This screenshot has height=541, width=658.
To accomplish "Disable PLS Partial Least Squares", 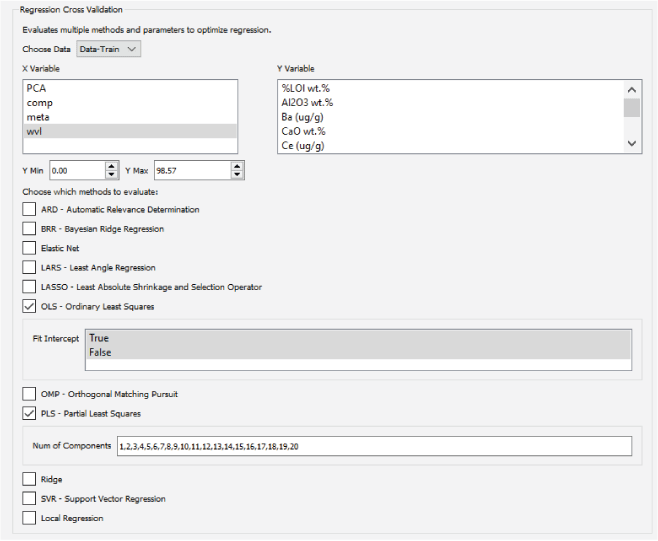I will pos(28,413).
